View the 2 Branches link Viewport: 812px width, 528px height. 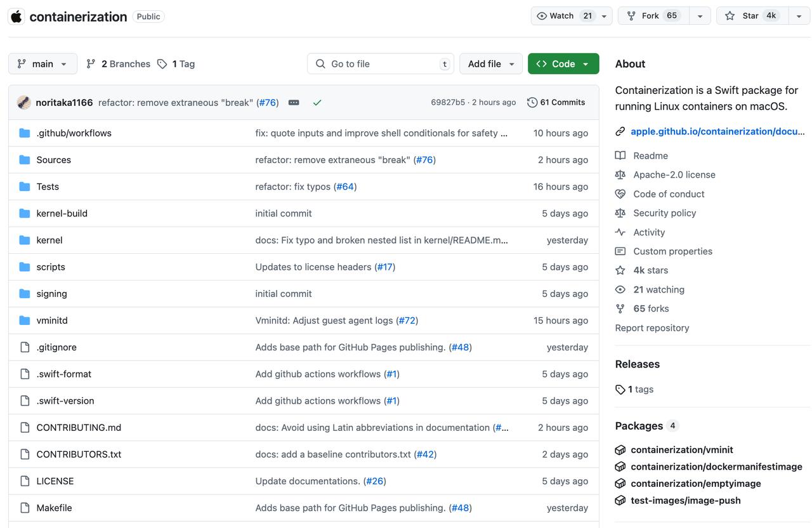coord(118,63)
